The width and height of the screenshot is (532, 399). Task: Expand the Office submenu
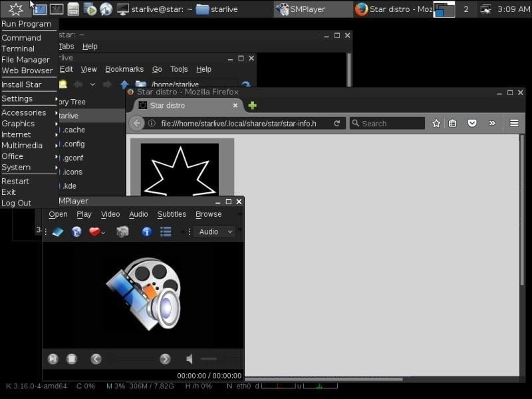tap(29, 156)
